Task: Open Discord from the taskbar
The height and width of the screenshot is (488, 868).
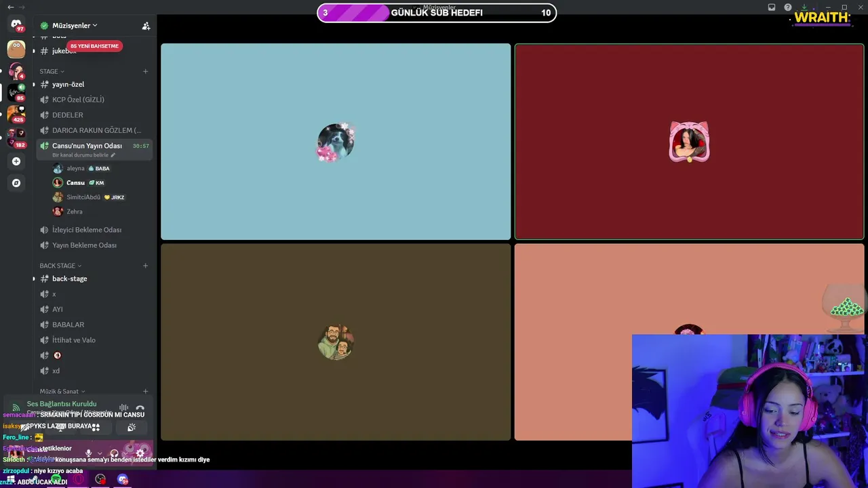Action: click(x=123, y=479)
